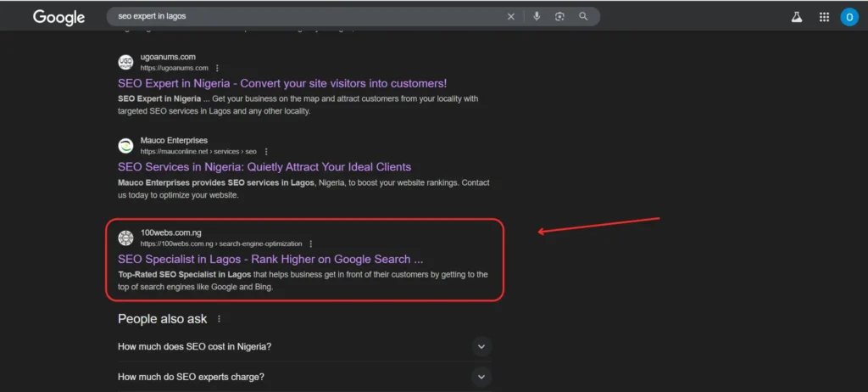This screenshot has height=392, width=868.
Task: Click the Google logo
Action: coord(58,17)
